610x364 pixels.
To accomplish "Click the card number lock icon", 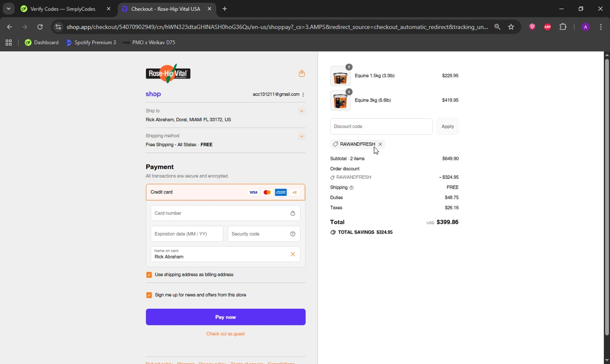I will tap(293, 213).
